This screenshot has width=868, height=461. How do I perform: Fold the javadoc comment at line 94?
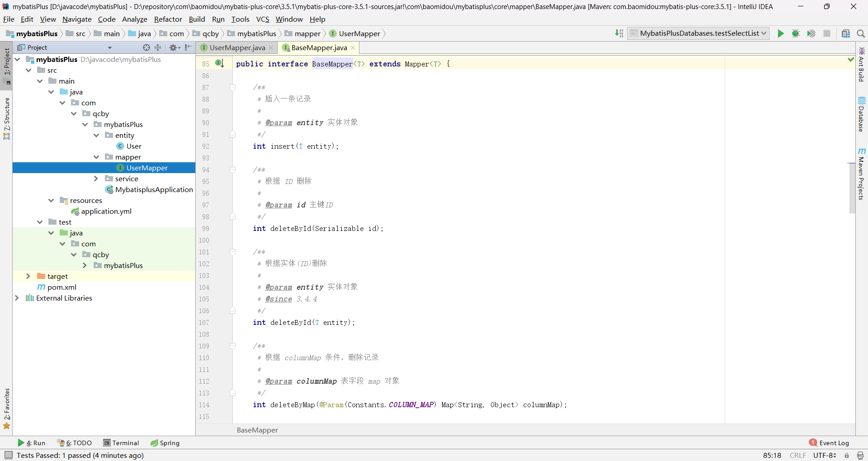coord(232,169)
